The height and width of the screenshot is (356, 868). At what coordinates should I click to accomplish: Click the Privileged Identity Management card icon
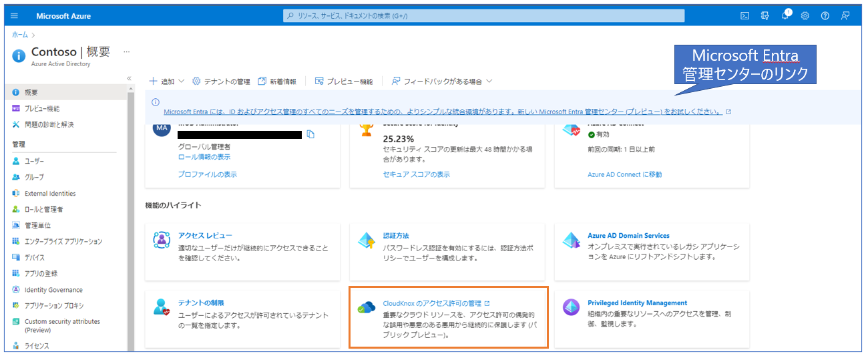[572, 307]
